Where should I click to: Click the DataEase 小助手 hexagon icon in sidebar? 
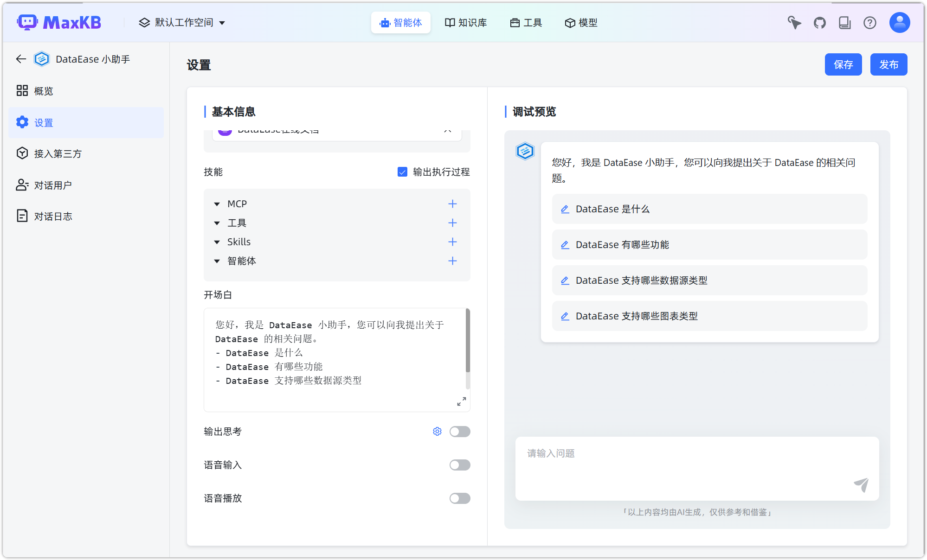coord(42,59)
